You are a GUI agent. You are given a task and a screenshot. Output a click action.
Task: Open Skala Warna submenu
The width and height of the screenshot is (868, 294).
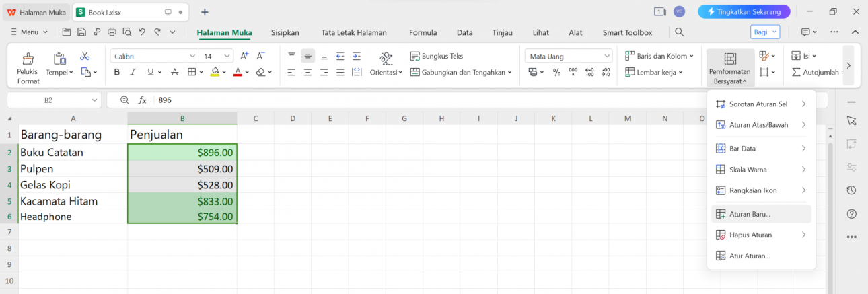(x=761, y=170)
